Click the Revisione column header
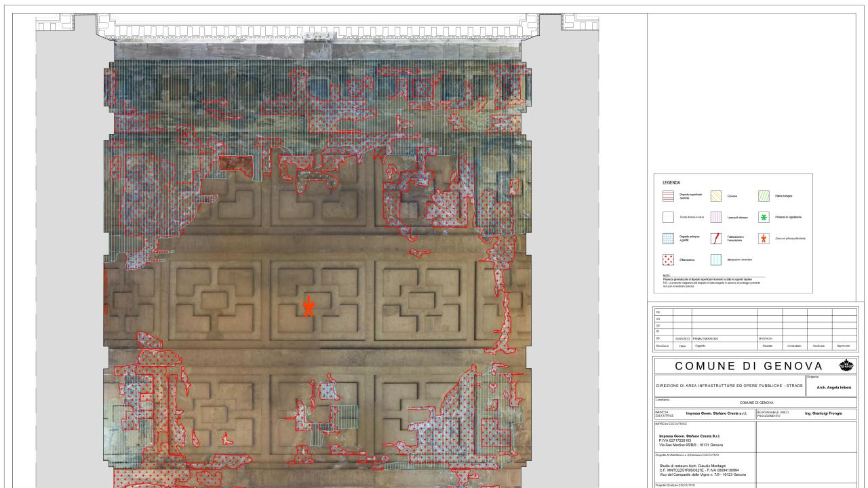The width and height of the screenshot is (868, 488). pyautogui.click(x=663, y=346)
